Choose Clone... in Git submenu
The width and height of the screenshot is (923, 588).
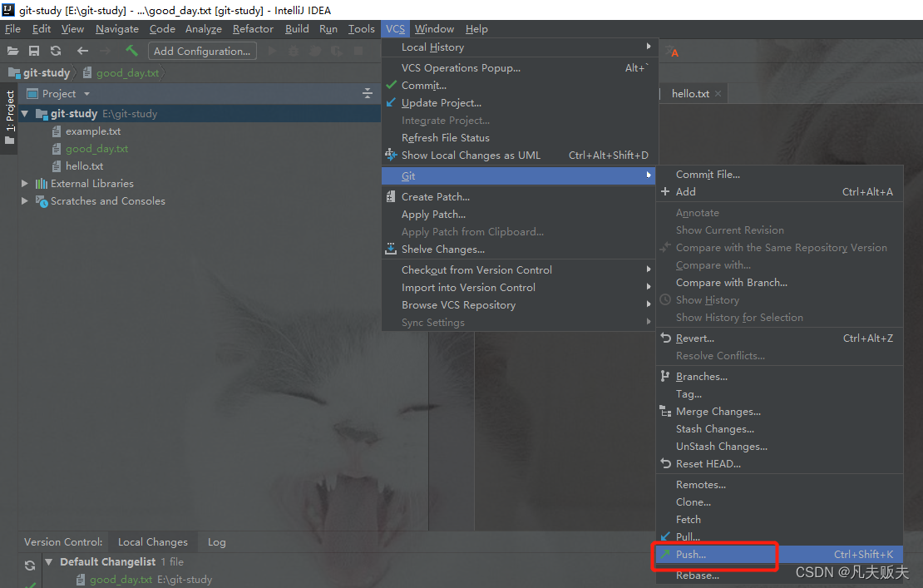coord(780,502)
